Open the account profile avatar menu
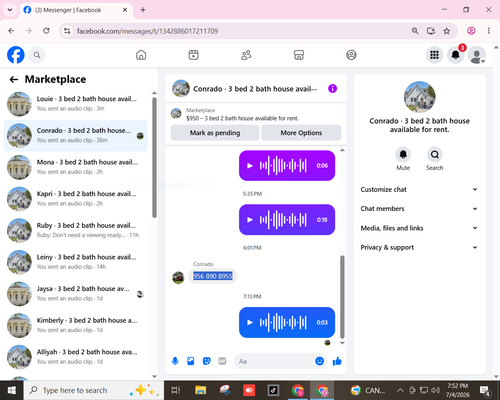 tap(477, 55)
